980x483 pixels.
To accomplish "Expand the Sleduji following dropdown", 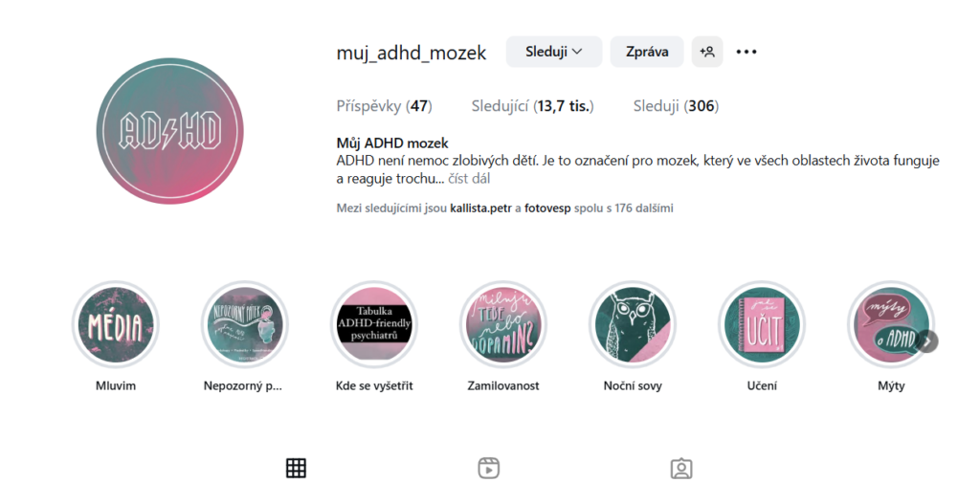I will (x=554, y=52).
